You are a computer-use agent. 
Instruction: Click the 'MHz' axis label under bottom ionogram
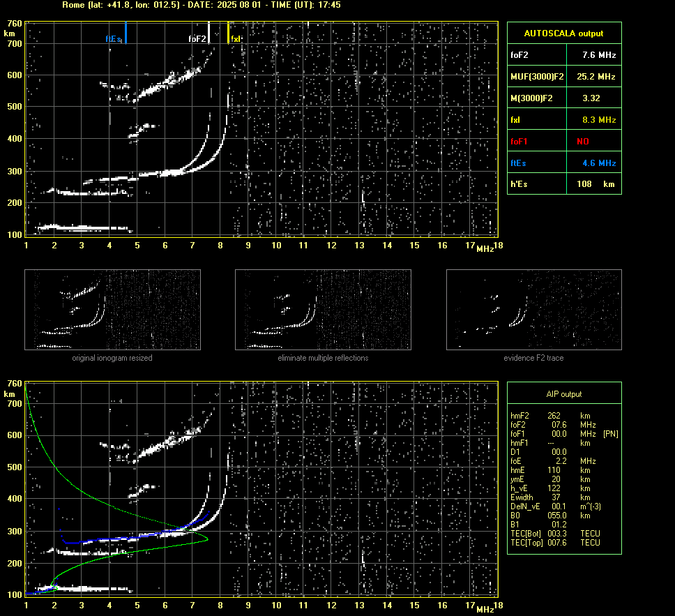click(485, 609)
